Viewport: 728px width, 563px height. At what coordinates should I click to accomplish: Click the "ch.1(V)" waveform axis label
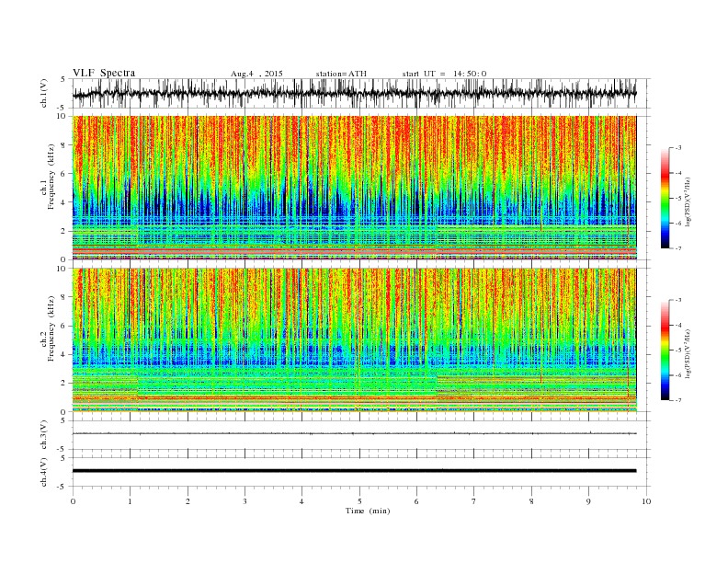point(44,93)
